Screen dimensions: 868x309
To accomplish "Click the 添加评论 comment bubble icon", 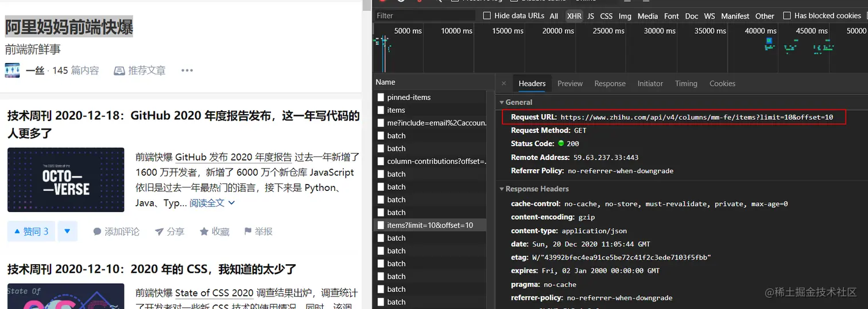I will click(98, 232).
